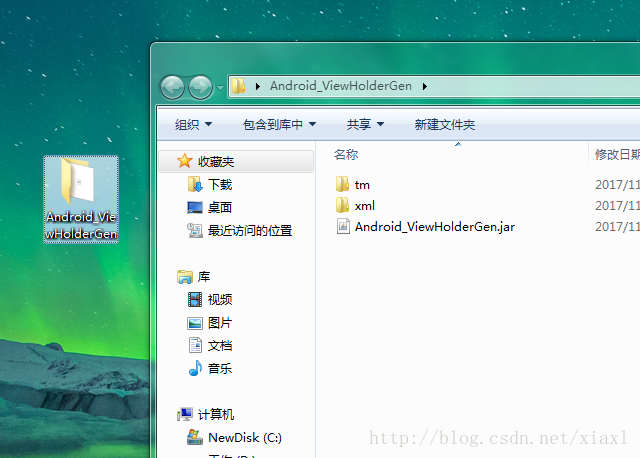
Task: Sort by the 名称 column header
Action: point(346,155)
